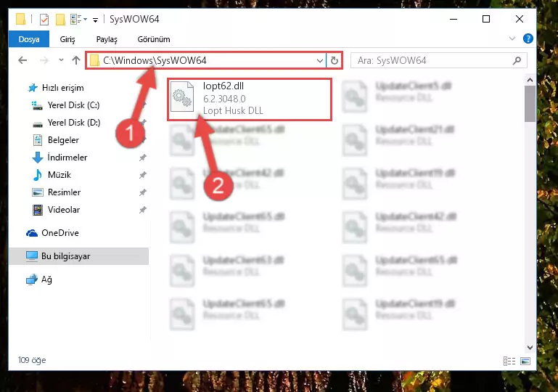This screenshot has height=392, width=558.
Task: Go up one folder level arrow
Action: pos(75,60)
